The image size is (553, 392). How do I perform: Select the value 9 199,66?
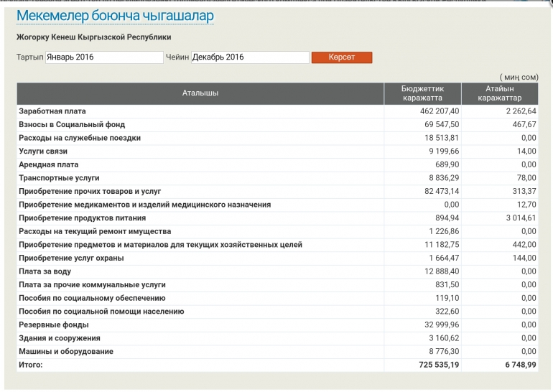(444, 151)
